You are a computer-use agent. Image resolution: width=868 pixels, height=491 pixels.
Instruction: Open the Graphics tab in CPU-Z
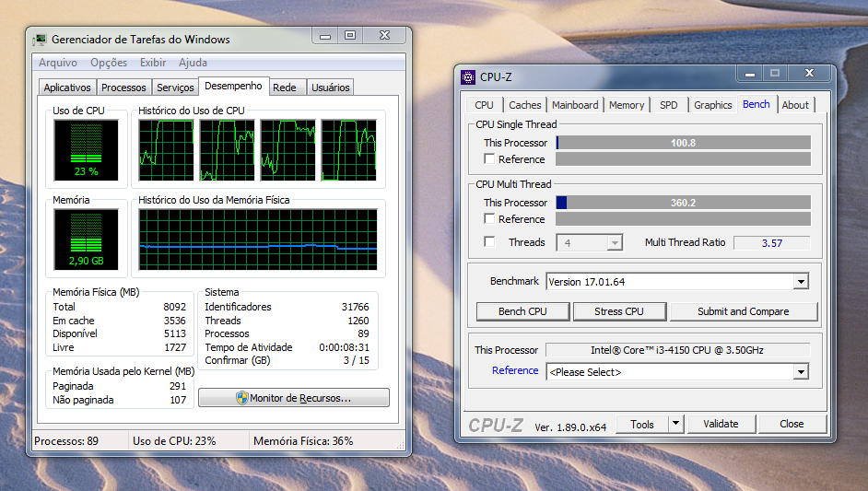(713, 105)
